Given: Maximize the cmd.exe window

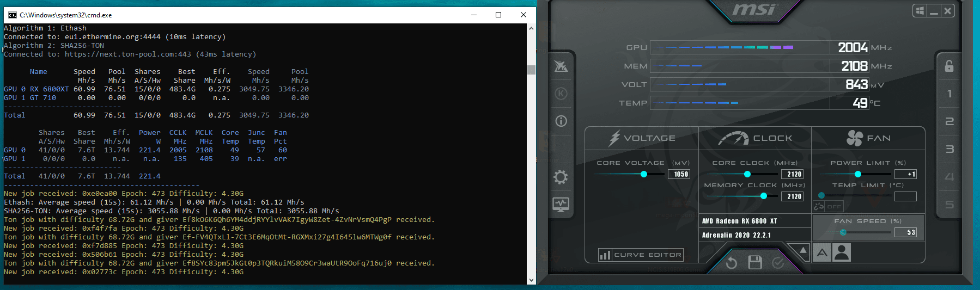Looking at the screenshot, I should click(498, 15).
